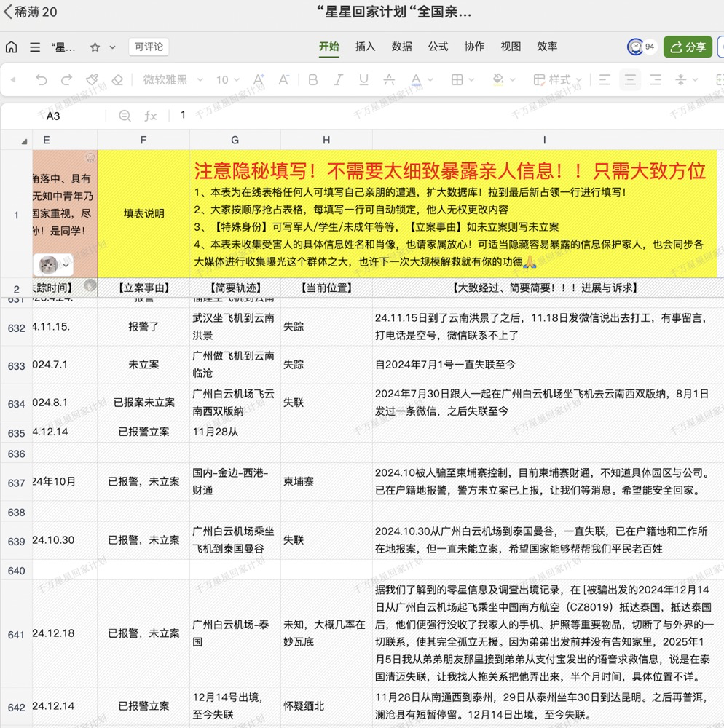The width and height of the screenshot is (724, 728).
Task: Toggle underline formatting
Action: pyautogui.click(x=363, y=80)
